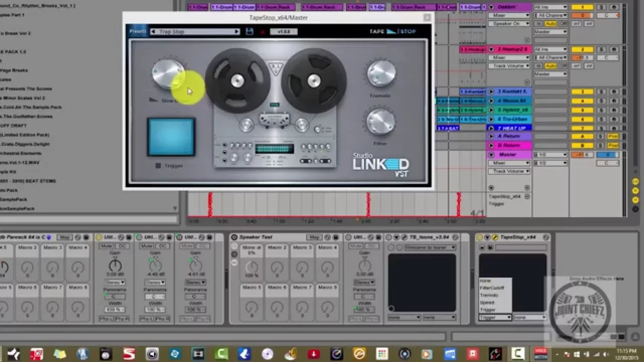Viewport: 644px width, 362px height.
Task: Set Dabbin' track monitor to Off
Action: pyautogui.click(x=563, y=24)
